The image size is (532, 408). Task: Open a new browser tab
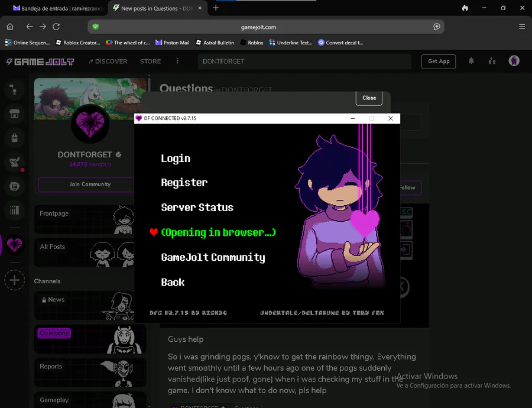(216, 8)
